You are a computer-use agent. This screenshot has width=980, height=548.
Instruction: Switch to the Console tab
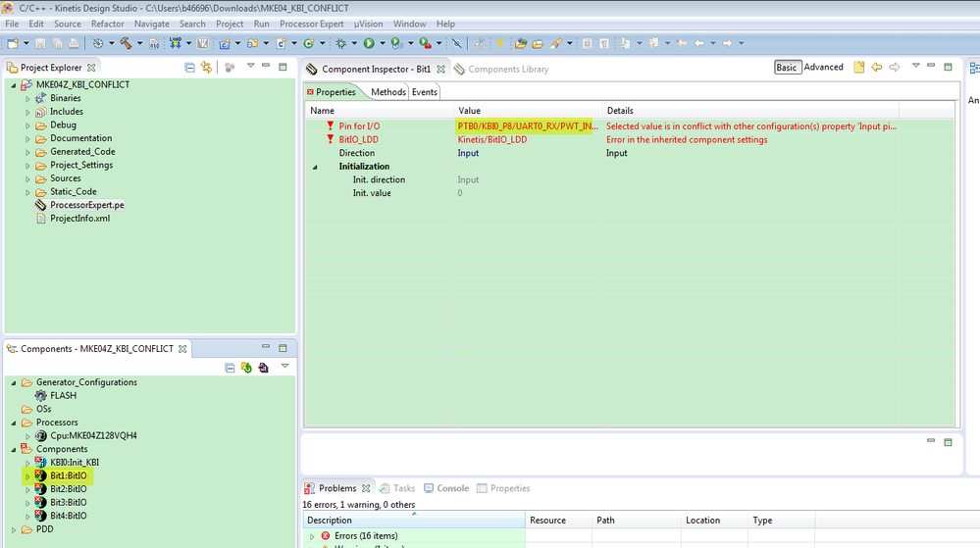(446, 488)
